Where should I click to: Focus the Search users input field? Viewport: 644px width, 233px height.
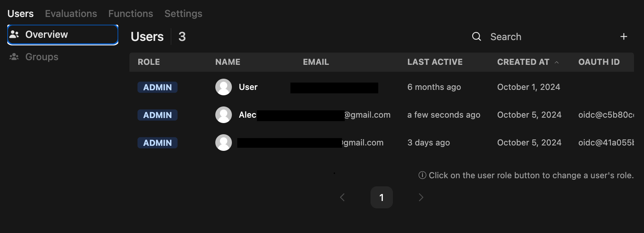(547, 37)
